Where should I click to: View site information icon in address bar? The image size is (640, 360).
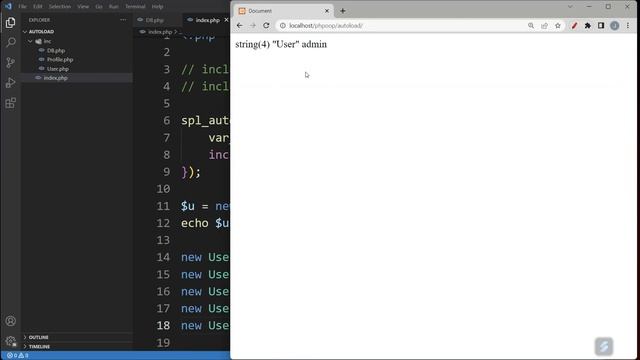pyautogui.click(x=282, y=26)
